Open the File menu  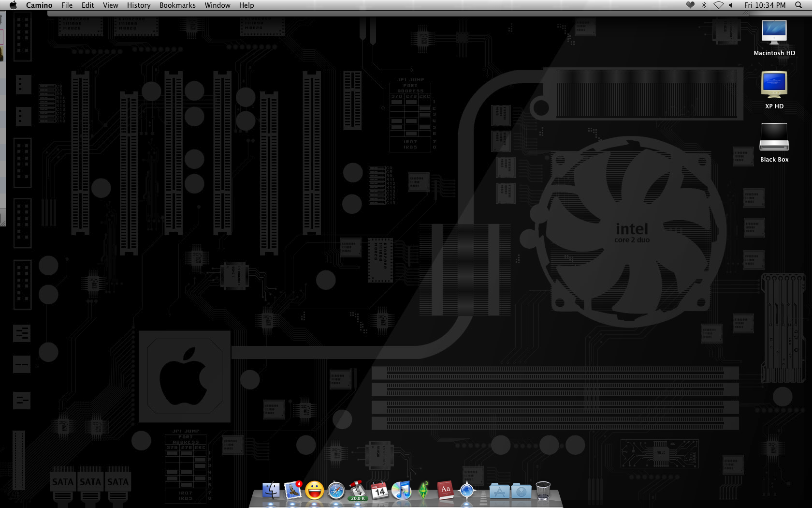(x=67, y=5)
